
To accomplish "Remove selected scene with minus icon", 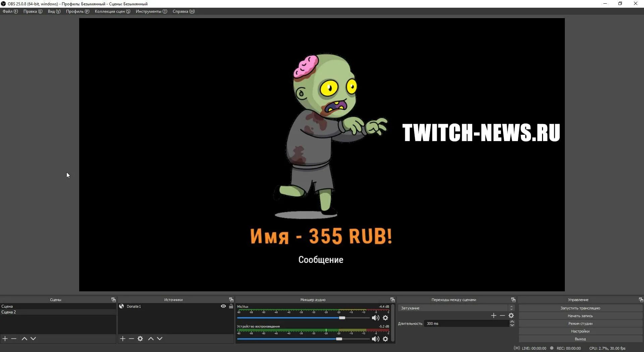I will pyautogui.click(x=14, y=339).
